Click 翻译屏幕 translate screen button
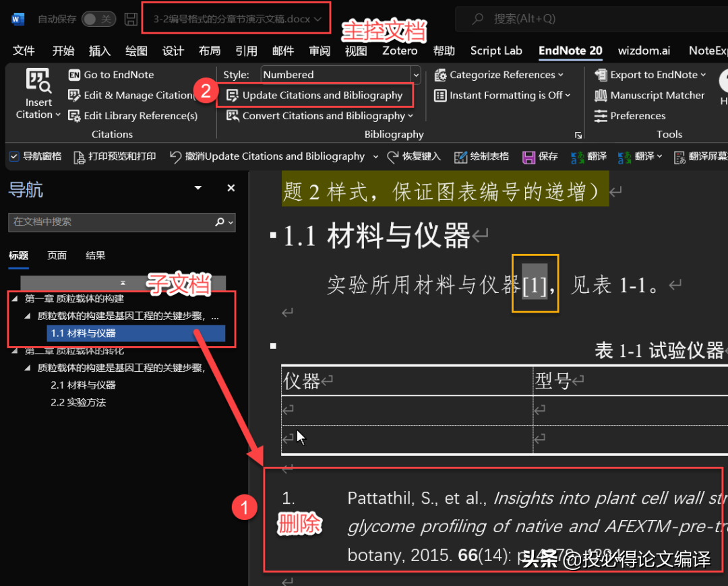This screenshot has width=728, height=586. (x=700, y=157)
